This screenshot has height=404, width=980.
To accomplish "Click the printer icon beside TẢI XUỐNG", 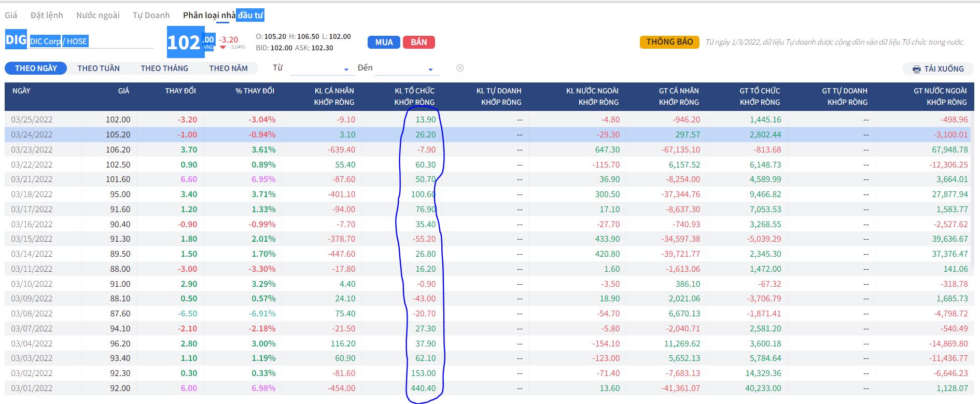I will pyautogui.click(x=917, y=69).
